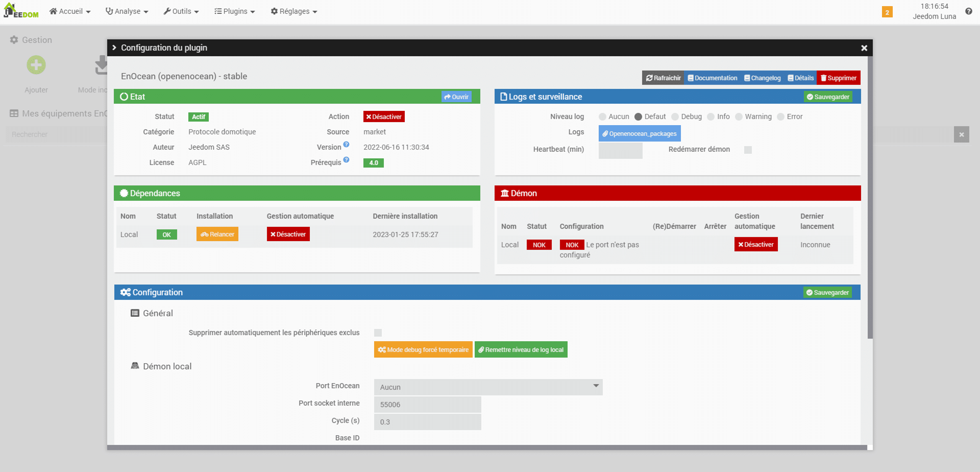Click the Gestion gear icon
Screen dimensions: 980x472
[14, 40]
